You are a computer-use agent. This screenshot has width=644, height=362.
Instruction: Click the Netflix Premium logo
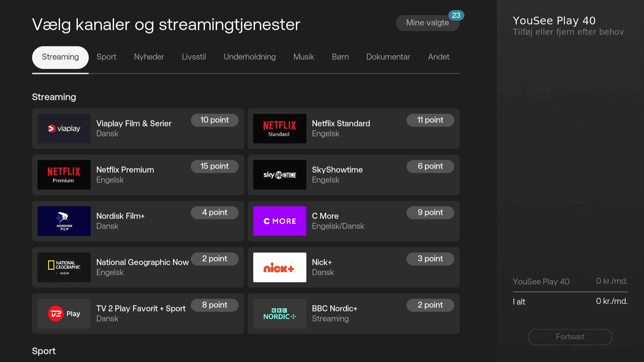point(64,175)
